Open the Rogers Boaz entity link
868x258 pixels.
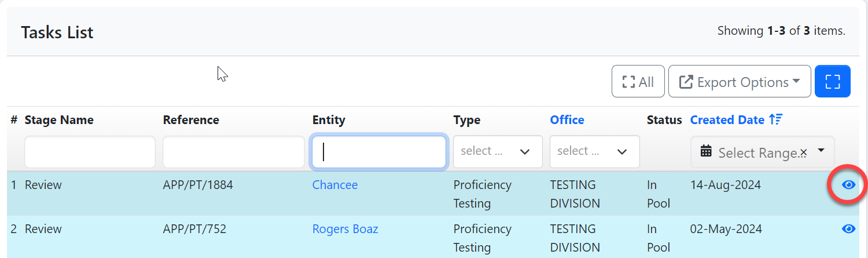point(345,229)
